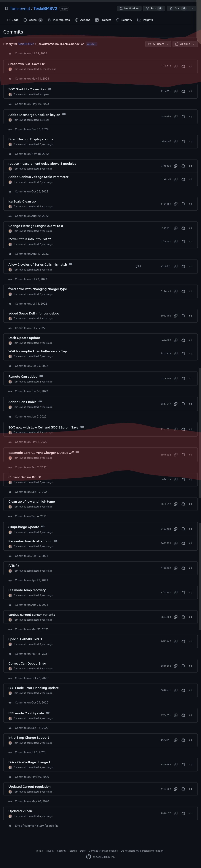The height and width of the screenshot is (868, 201).
Task: Click the Notifications bell button
Action: coord(129,8)
